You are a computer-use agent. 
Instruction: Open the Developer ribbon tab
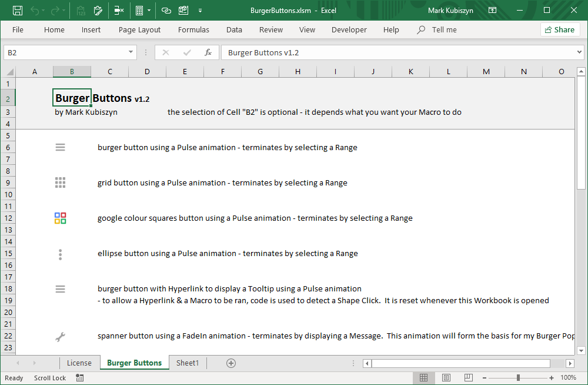click(x=349, y=30)
